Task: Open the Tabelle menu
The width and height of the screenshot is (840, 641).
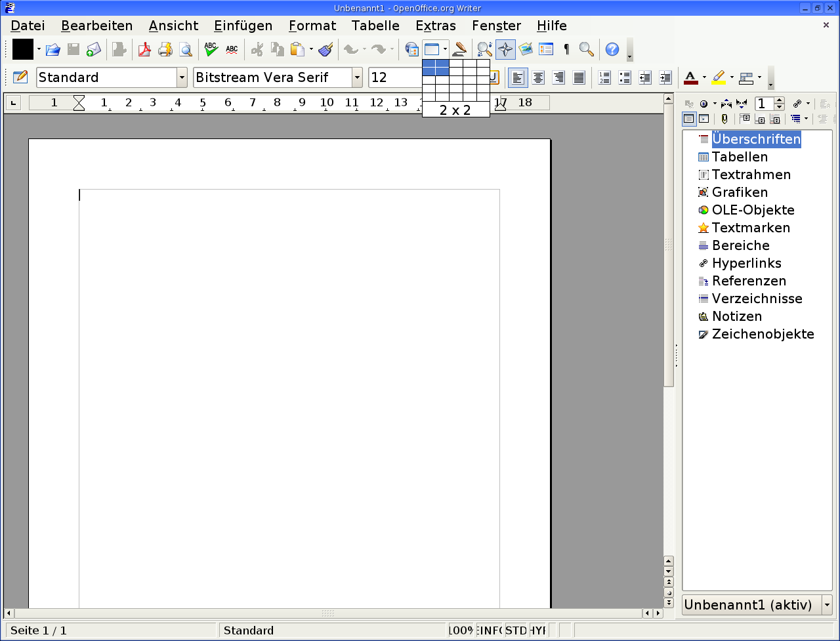Action: (x=375, y=26)
